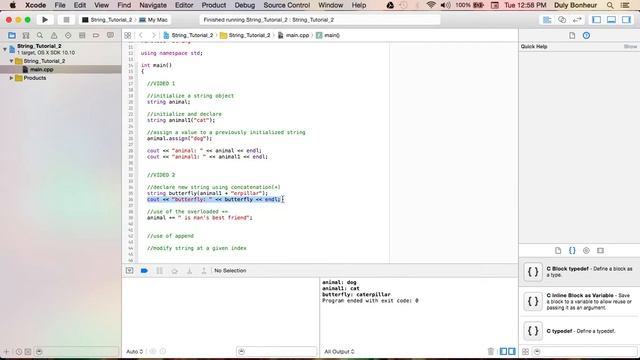Select the C typedef snippet

(579, 331)
